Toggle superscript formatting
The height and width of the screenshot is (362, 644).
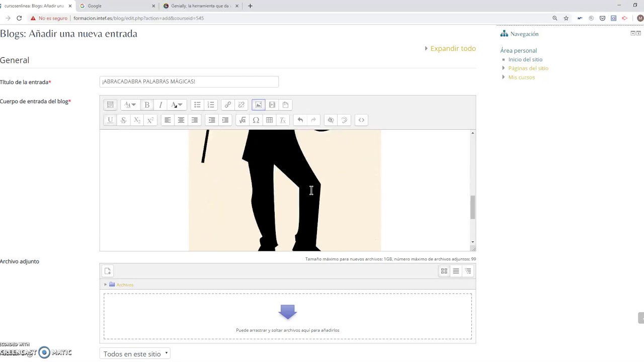150,120
